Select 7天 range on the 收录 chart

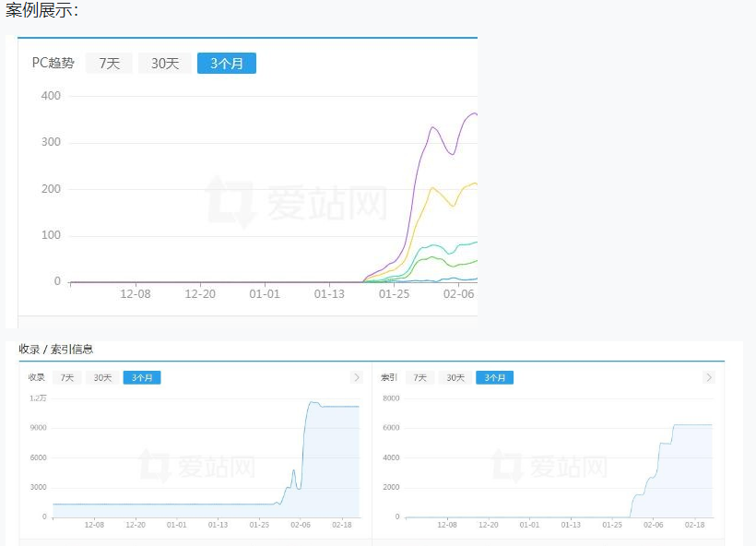(66, 377)
